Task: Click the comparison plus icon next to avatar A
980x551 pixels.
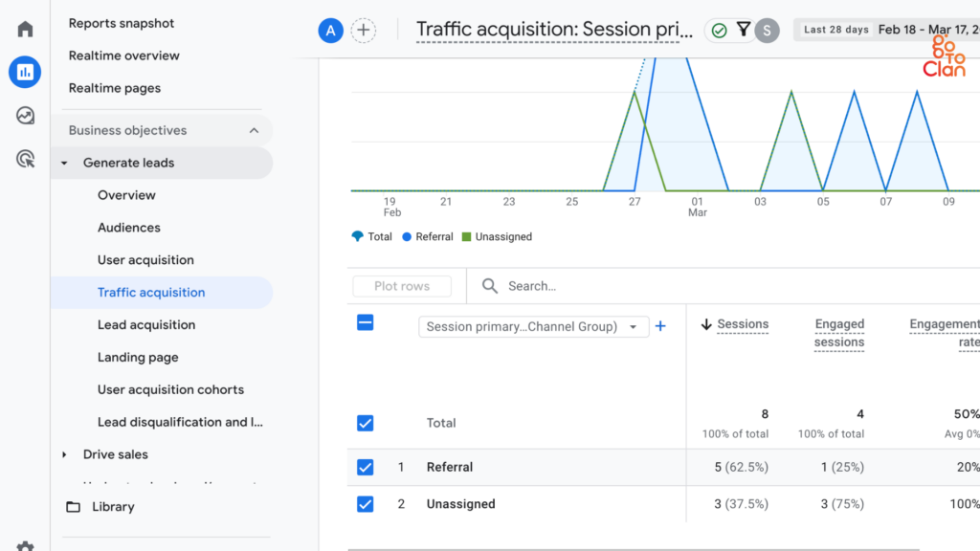Action: pos(363,30)
